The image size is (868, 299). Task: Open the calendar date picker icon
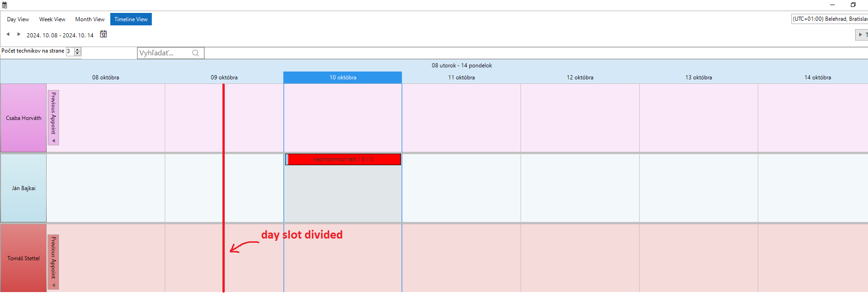click(x=103, y=34)
